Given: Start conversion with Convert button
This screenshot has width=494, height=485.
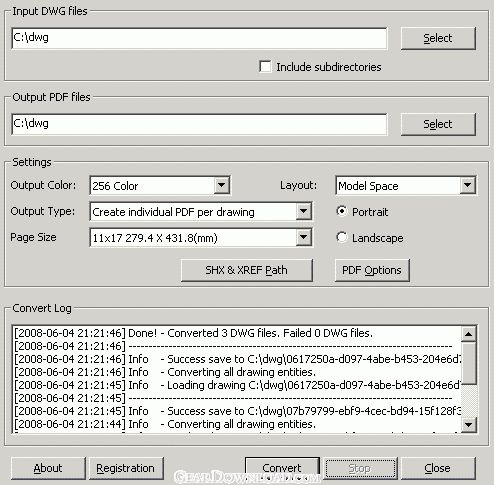Looking at the screenshot, I should pyautogui.click(x=282, y=468).
